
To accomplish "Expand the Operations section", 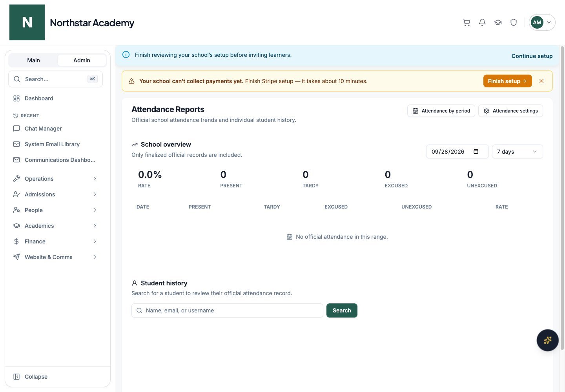I will click(x=55, y=179).
